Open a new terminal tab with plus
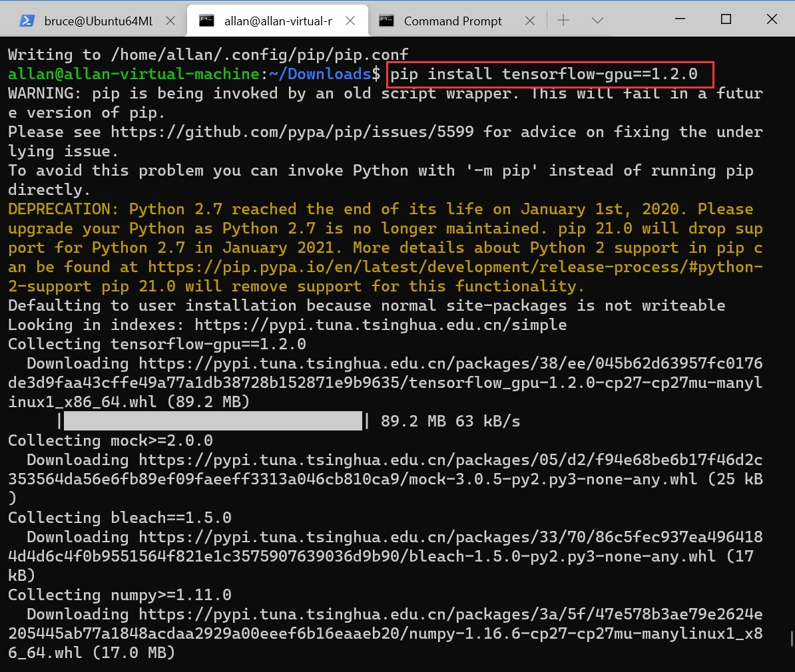The image size is (795, 672). pyautogui.click(x=563, y=20)
